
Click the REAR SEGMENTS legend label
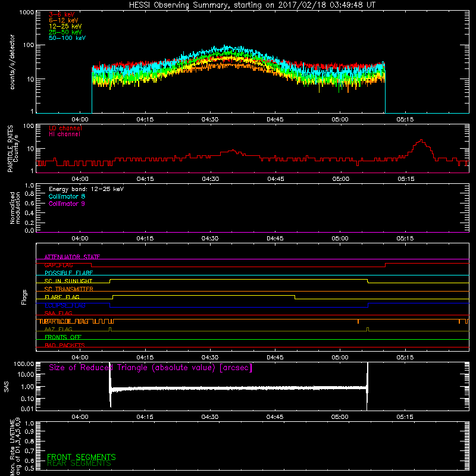(79, 464)
